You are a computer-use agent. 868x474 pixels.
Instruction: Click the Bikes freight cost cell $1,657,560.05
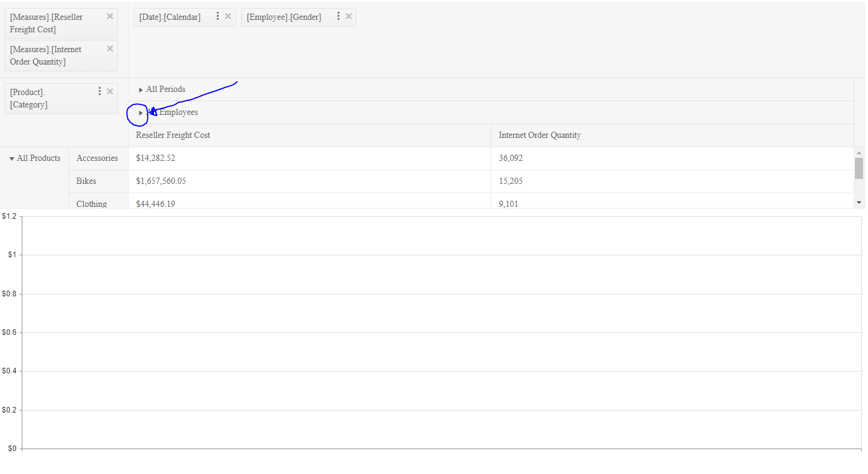click(161, 181)
